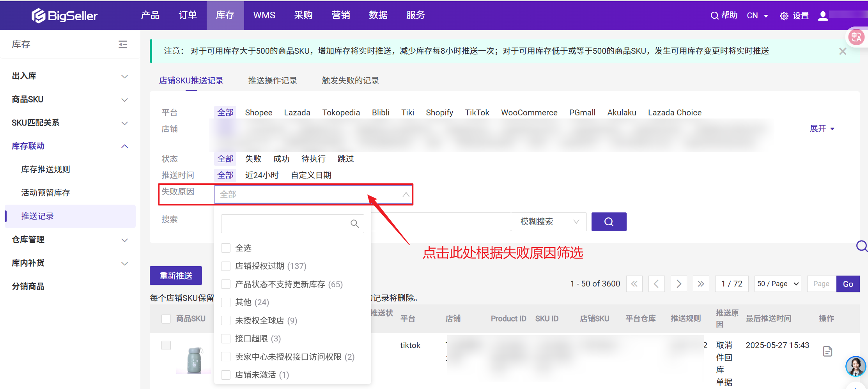Filter push time by 近24小时
The image size is (868, 389).
(262, 175)
